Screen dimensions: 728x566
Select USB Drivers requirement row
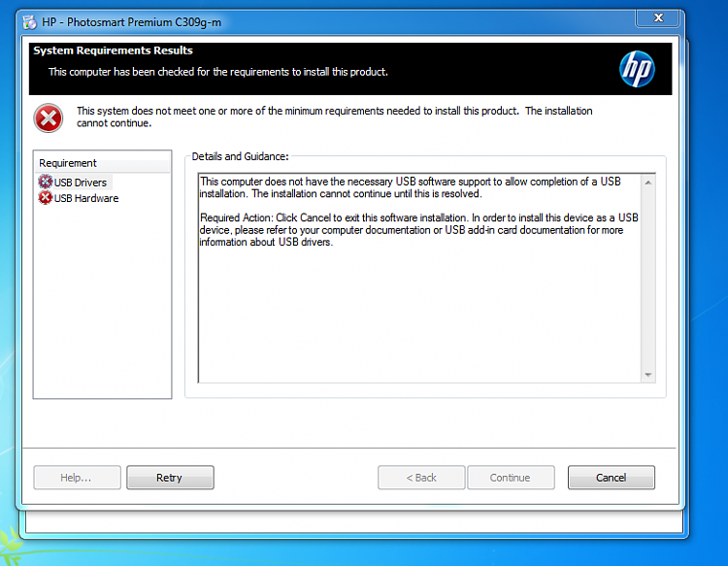(x=75, y=182)
